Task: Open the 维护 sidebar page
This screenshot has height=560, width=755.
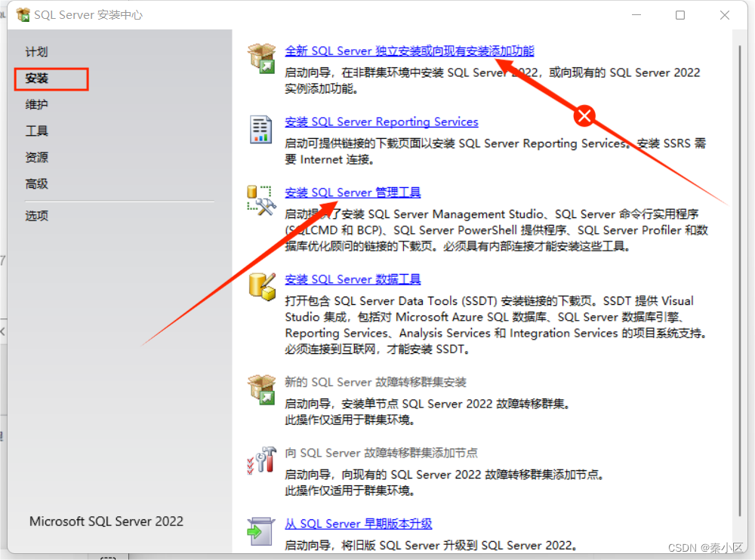Action: (x=36, y=104)
